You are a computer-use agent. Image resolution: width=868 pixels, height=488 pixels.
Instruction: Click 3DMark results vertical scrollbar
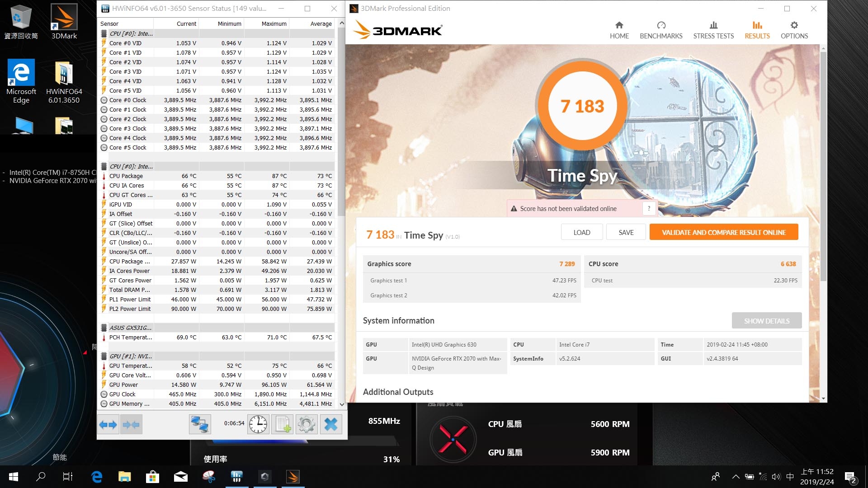point(823,165)
